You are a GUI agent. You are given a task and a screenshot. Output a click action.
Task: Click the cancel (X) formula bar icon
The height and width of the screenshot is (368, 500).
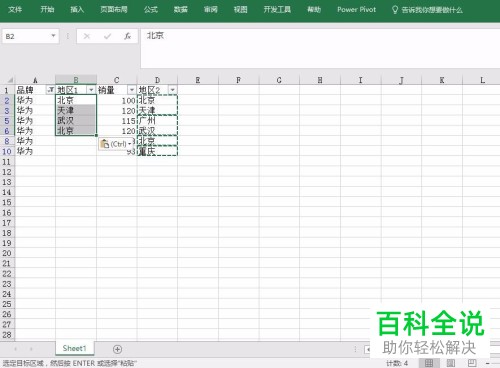(x=87, y=36)
